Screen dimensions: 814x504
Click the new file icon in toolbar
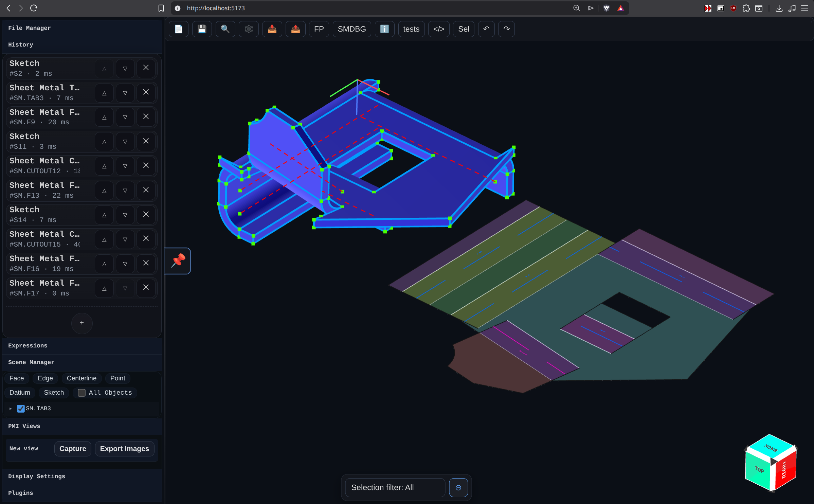(x=179, y=29)
